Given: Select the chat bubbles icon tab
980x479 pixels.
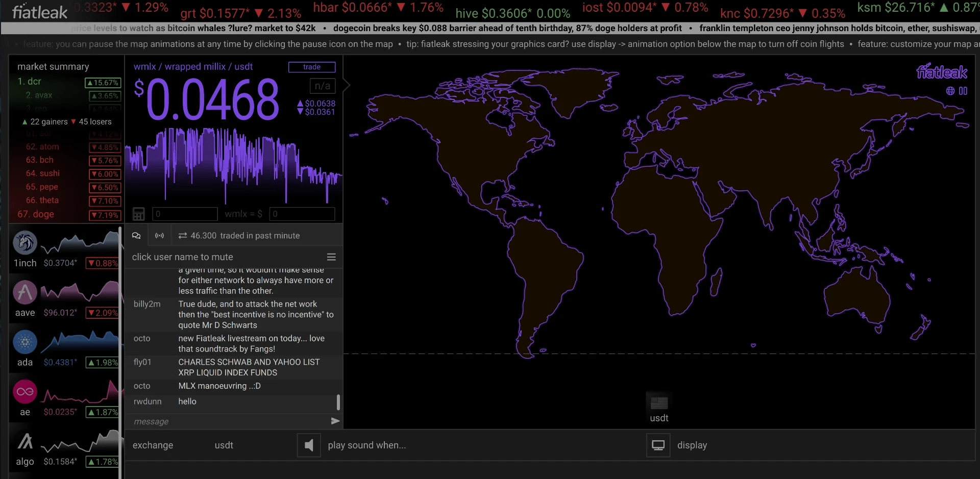Looking at the screenshot, I should [136, 236].
